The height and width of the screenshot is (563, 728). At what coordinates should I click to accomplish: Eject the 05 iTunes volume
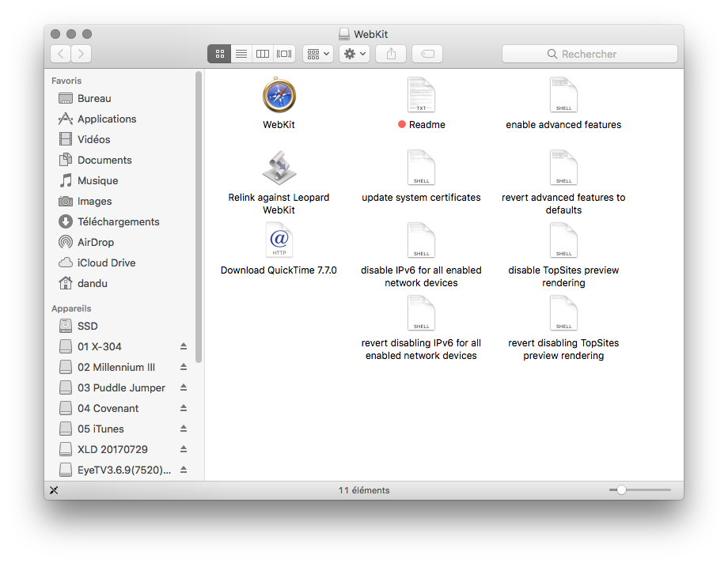pyautogui.click(x=183, y=429)
